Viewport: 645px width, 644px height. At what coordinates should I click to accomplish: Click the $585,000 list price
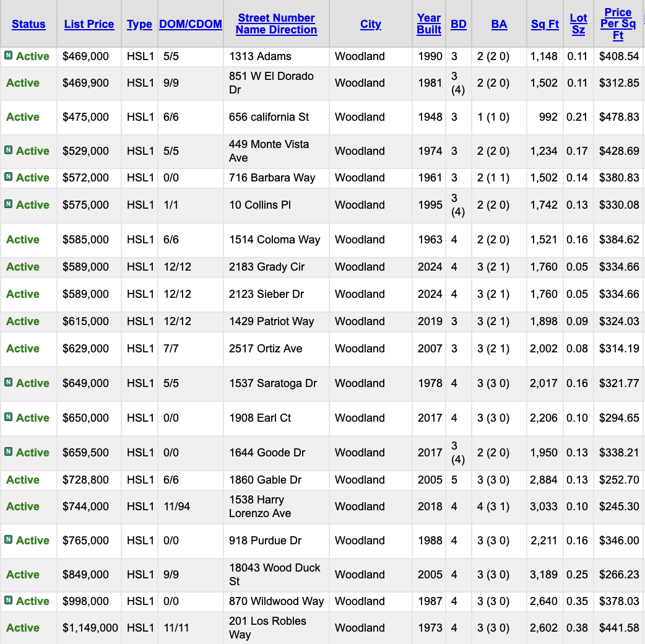[x=85, y=240]
